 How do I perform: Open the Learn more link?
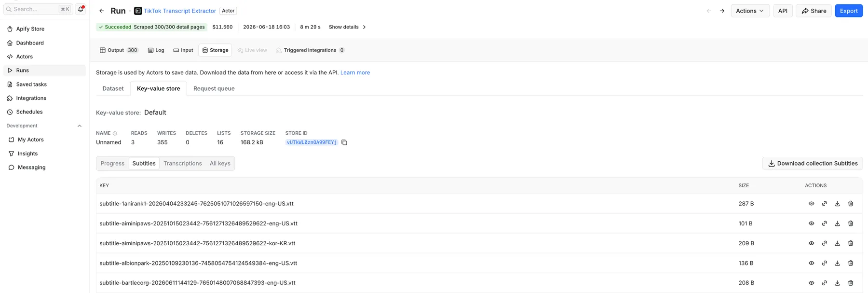(x=355, y=73)
